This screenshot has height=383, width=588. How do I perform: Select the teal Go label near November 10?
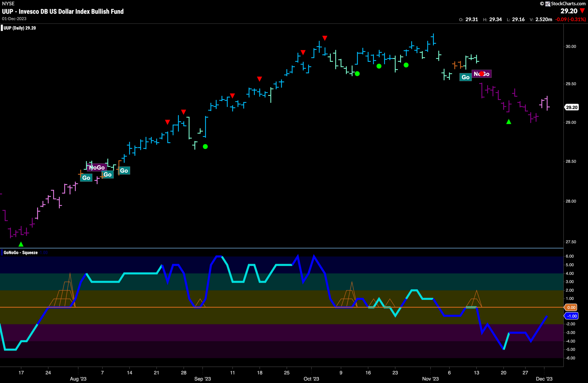tap(465, 77)
